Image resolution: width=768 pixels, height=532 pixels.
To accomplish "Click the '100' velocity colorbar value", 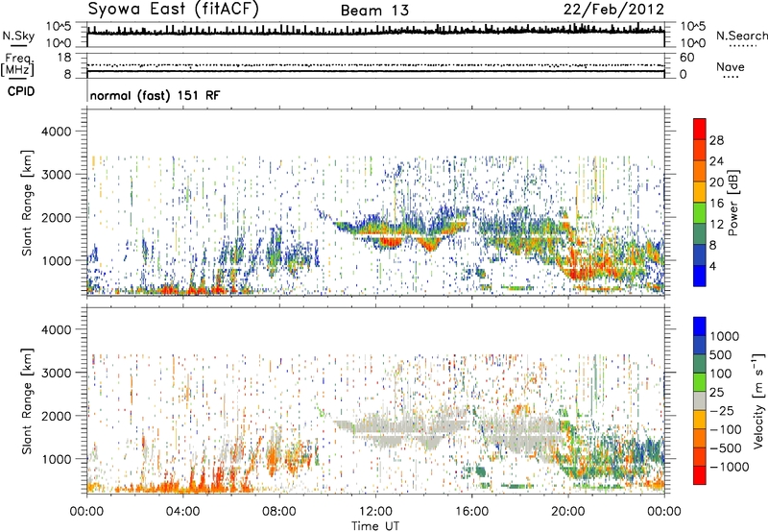I will point(721,374).
